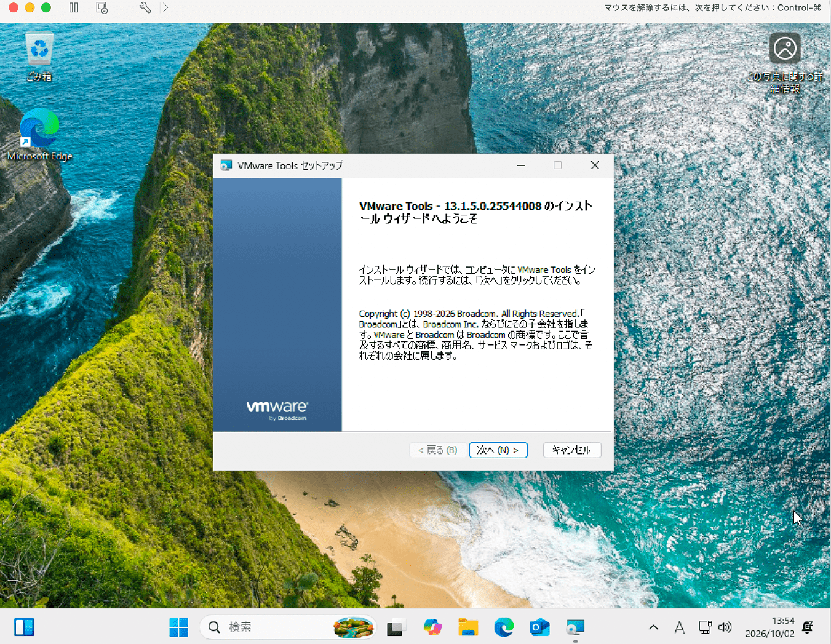Click the VMware Tools セットアップ title text
The width and height of the screenshot is (831, 644).
point(290,165)
